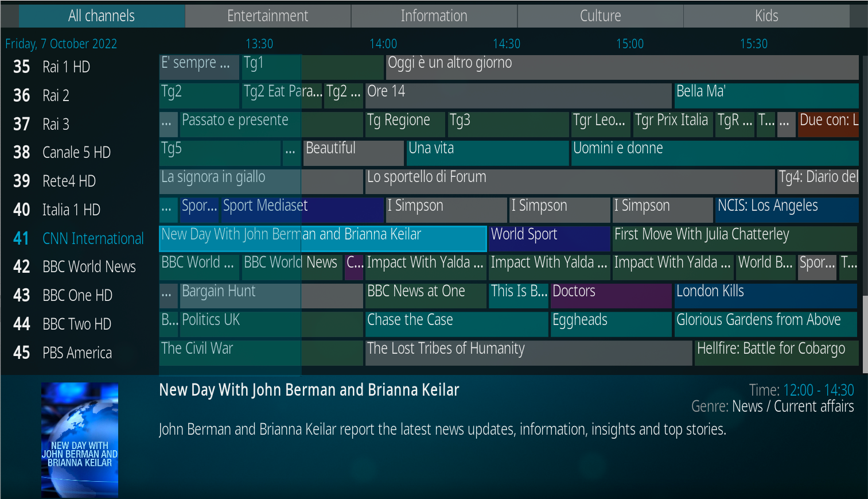Return to the All channels tab

click(x=102, y=16)
